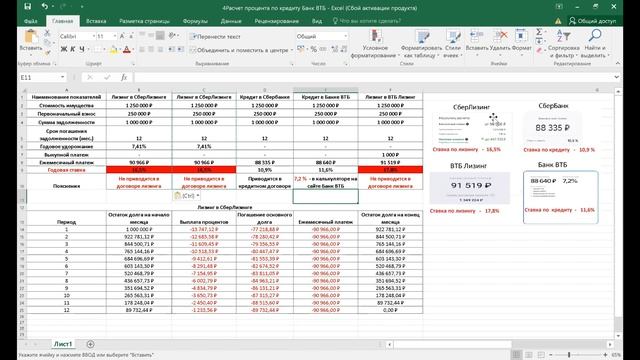Click the Paste (Вставить) clipboard icon

pos(31,37)
